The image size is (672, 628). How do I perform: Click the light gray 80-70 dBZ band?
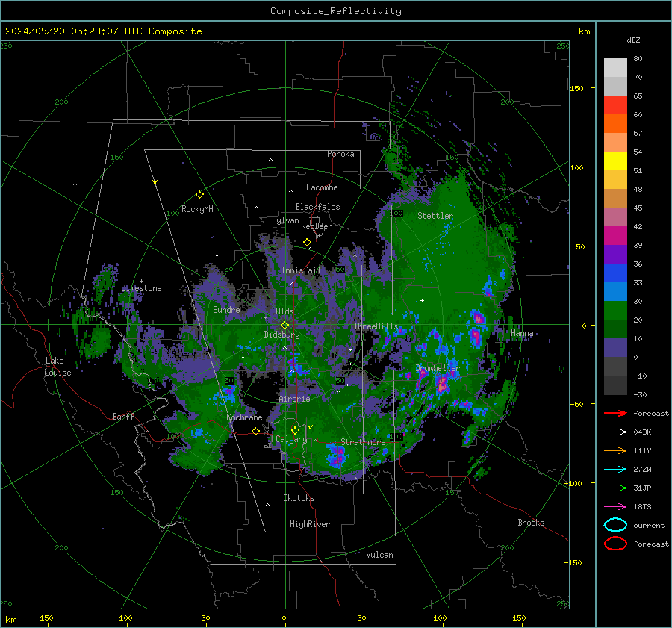pos(615,68)
